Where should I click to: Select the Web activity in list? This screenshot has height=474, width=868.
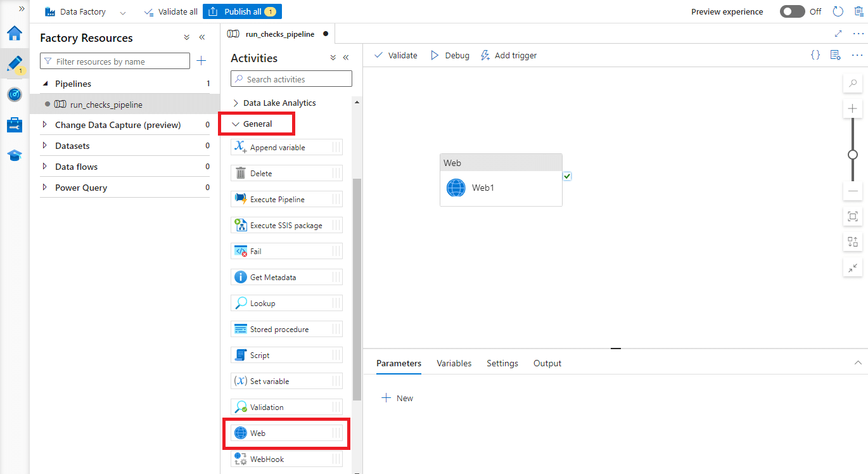tap(287, 433)
